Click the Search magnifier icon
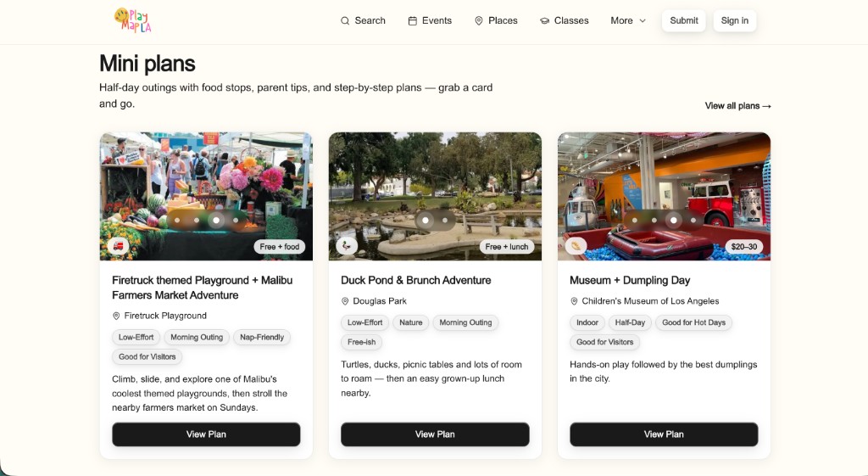 click(345, 21)
